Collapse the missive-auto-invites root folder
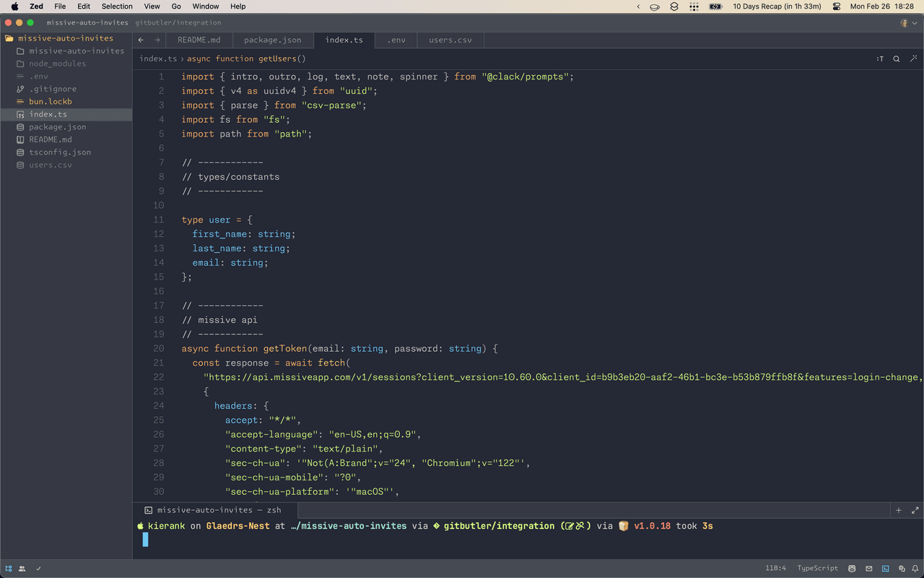 pos(65,38)
